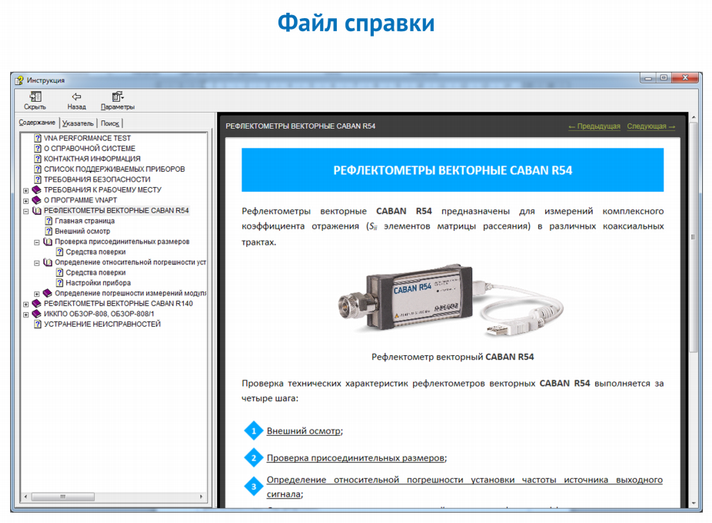This screenshot has width=712, height=523.
Task: Select УСТРАНЕНИЕ НЕИСПРАВНОСТЕЙ topic
Action: 102,324
